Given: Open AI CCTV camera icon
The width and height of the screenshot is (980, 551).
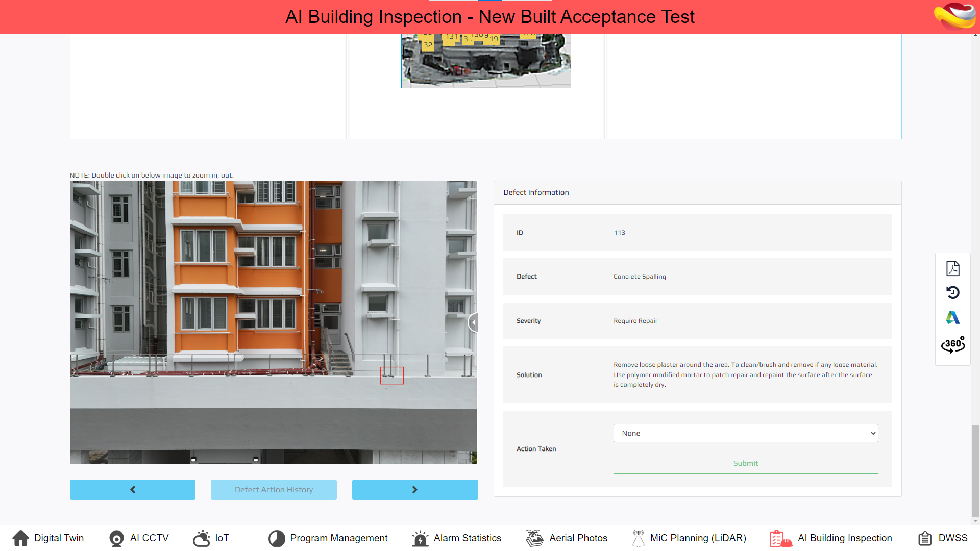Looking at the screenshot, I should [116, 538].
